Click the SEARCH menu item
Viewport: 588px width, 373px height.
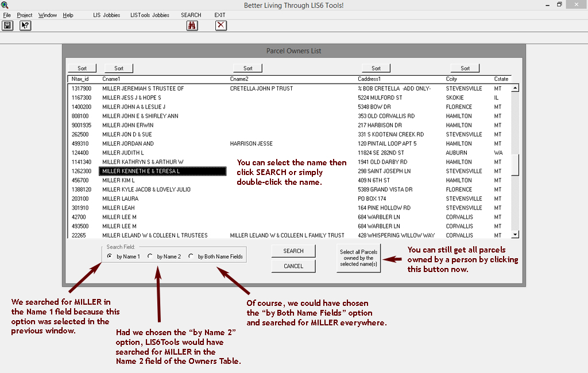pos(191,15)
